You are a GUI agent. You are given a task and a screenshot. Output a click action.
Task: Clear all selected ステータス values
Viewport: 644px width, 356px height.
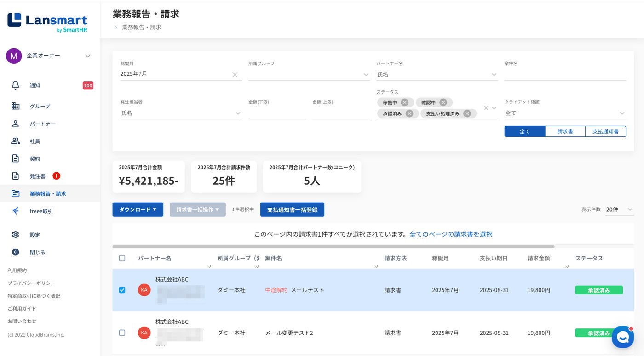(x=486, y=108)
